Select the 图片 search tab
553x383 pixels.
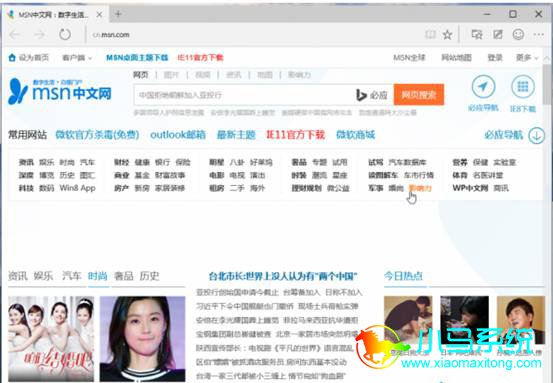tap(171, 75)
